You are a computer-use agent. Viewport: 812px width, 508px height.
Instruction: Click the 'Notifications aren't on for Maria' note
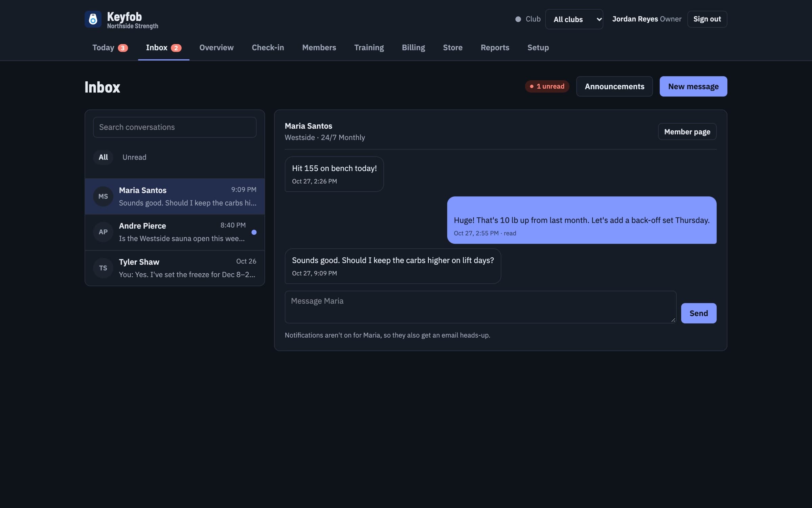click(387, 335)
